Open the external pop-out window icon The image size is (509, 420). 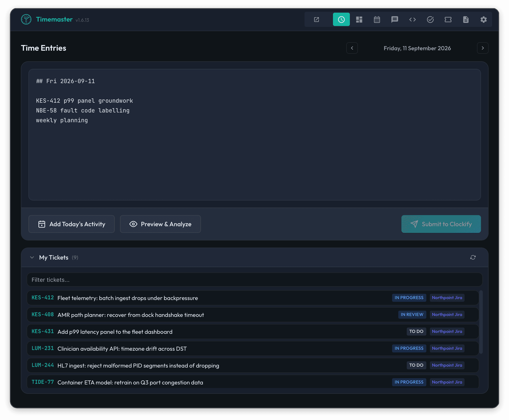point(317,20)
